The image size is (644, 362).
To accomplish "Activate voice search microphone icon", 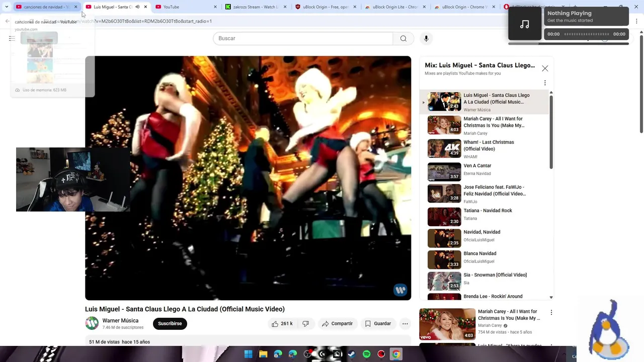I will [426, 39].
